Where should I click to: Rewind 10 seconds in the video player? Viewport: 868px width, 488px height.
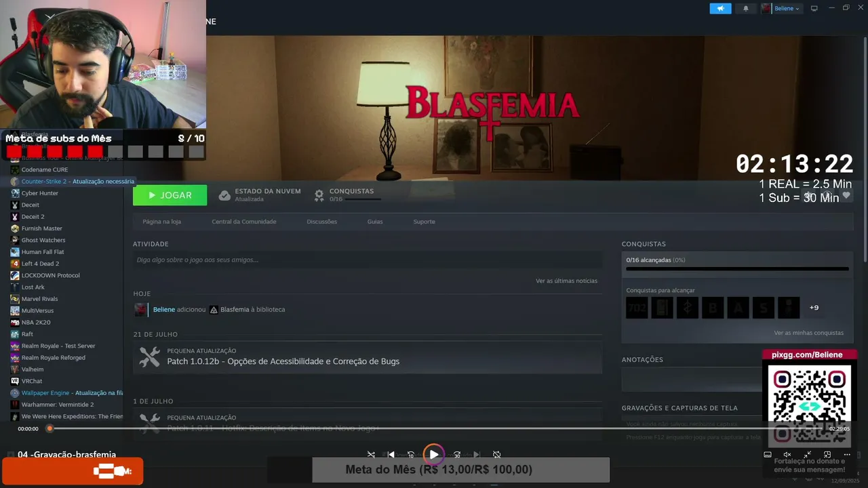click(411, 455)
